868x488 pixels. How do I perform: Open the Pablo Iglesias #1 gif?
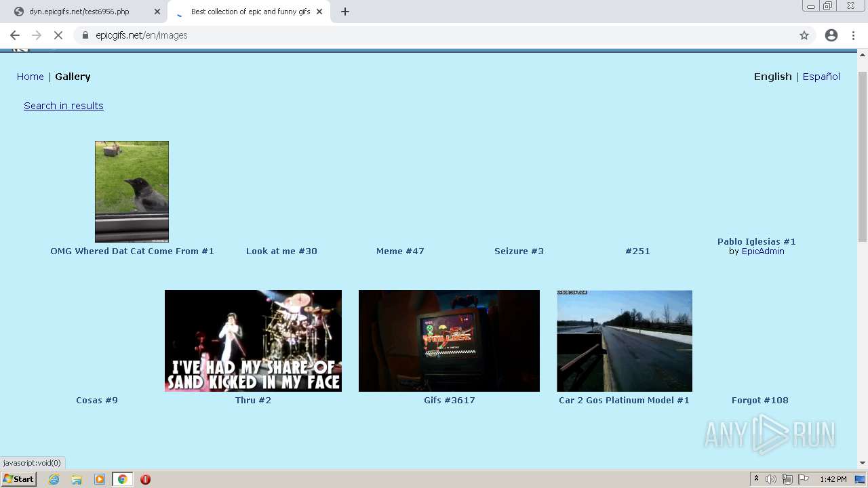coord(757,241)
